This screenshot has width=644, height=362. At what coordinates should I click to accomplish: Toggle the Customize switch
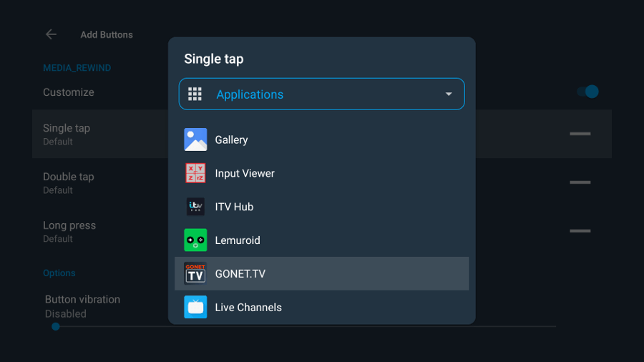coord(587,92)
